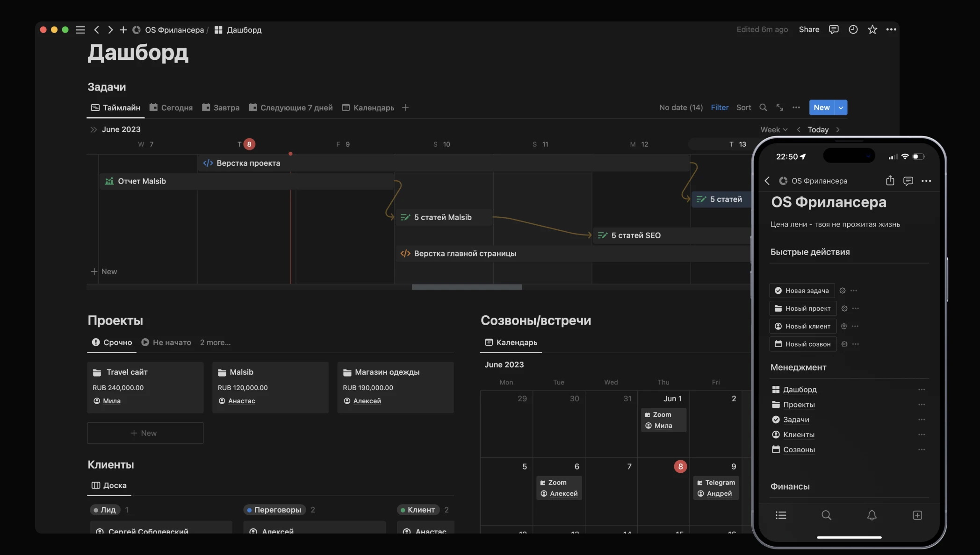Click the timeline horizontal scrollbar
This screenshot has width=980, height=555.
[467, 287]
